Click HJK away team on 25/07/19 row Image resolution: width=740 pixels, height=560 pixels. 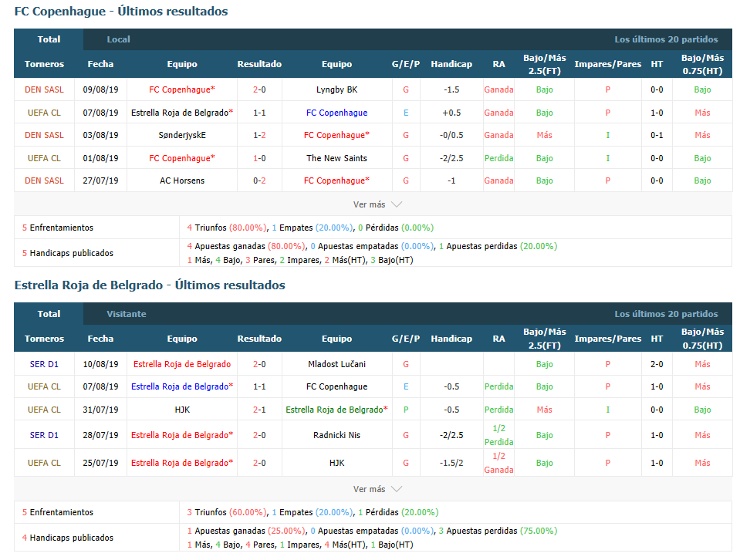tap(337, 463)
